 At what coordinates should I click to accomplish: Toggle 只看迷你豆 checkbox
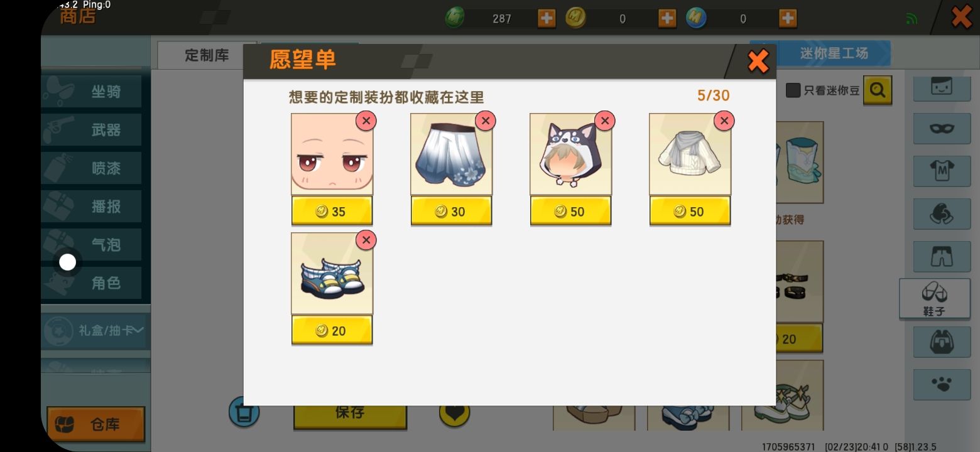(x=793, y=90)
